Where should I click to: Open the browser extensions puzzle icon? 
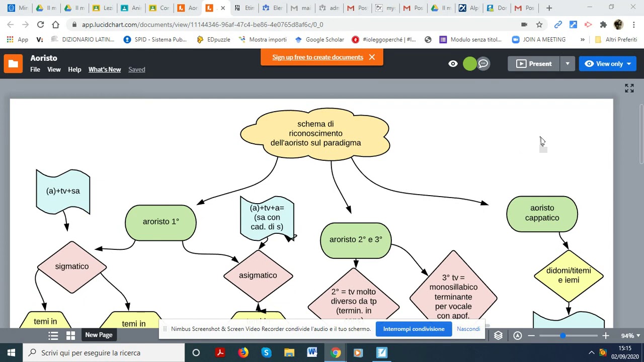pos(603,25)
